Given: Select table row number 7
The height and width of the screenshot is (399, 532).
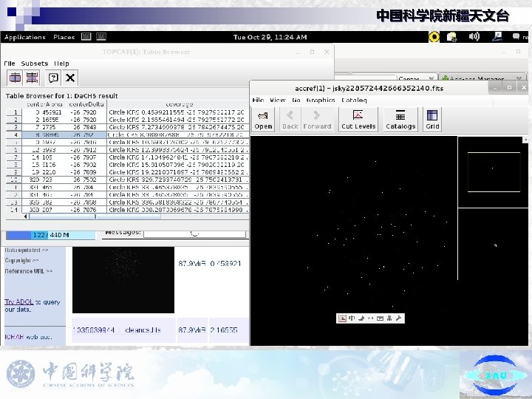Looking at the screenshot, I should click(x=14, y=157).
